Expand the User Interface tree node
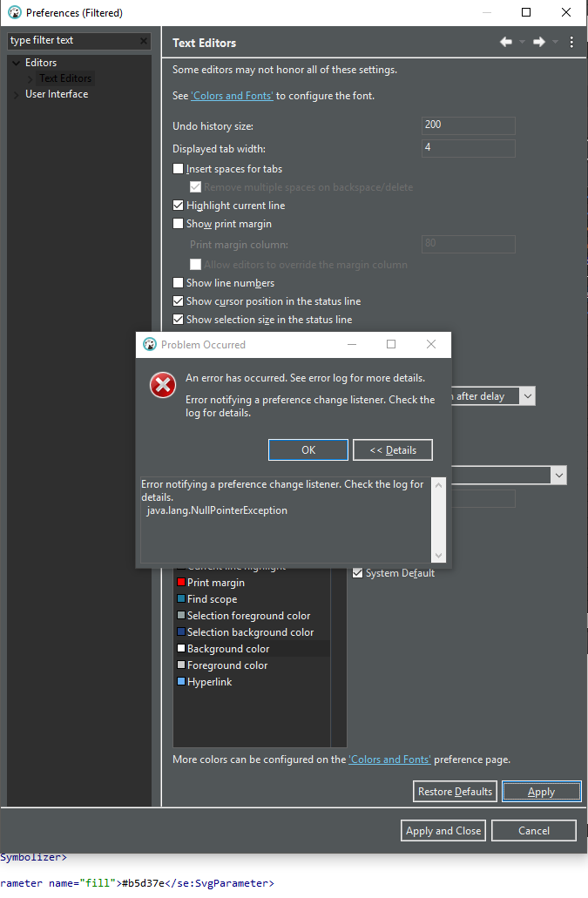588x898 pixels. 16,94
